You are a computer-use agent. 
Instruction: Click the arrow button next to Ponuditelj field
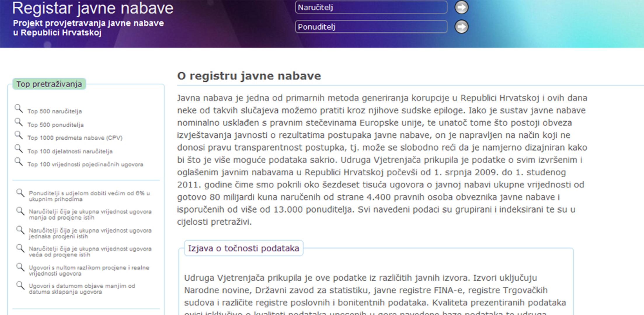461,27
